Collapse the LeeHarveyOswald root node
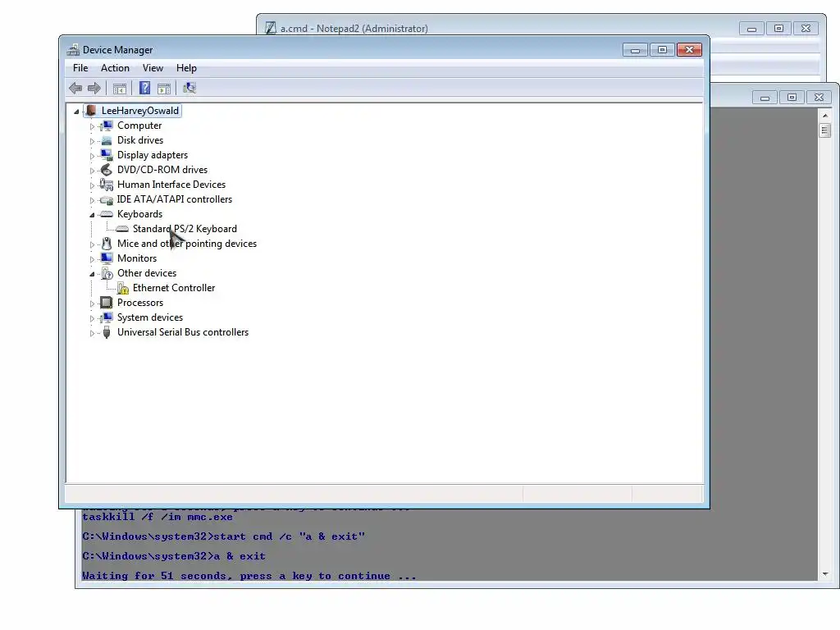 [76, 112]
